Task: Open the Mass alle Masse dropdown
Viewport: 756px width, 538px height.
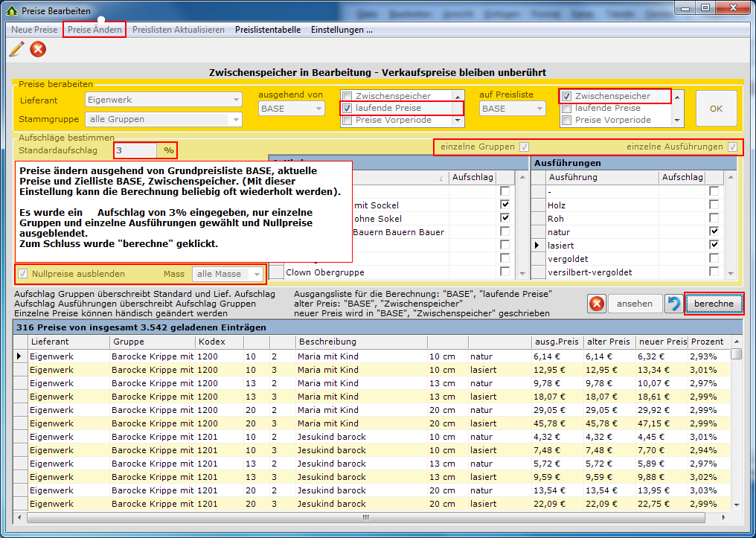Action: 257,275
